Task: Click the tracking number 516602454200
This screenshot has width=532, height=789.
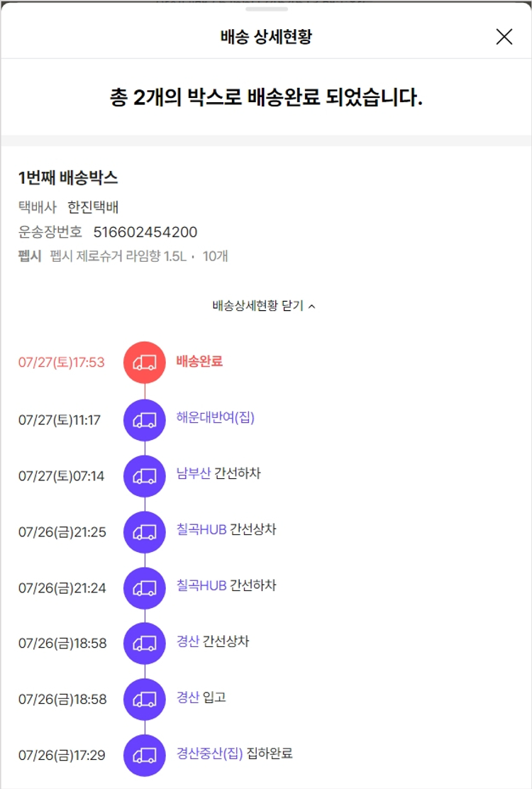Action: click(x=145, y=232)
